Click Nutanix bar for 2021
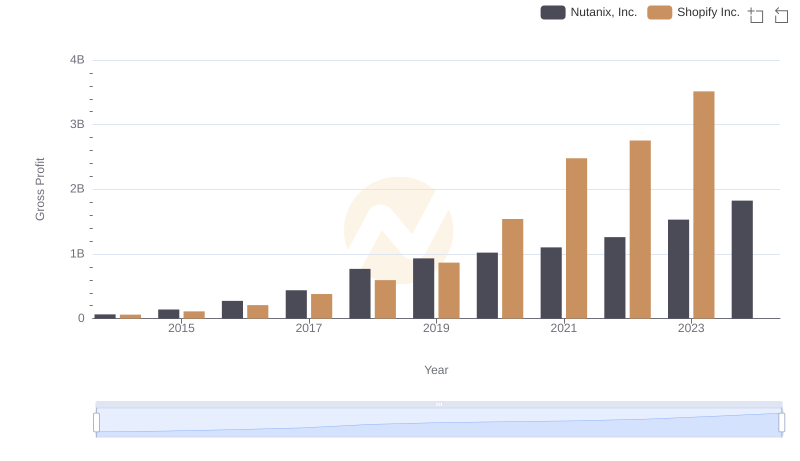Screen dimensions: 800x461 pyautogui.click(x=551, y=283)
